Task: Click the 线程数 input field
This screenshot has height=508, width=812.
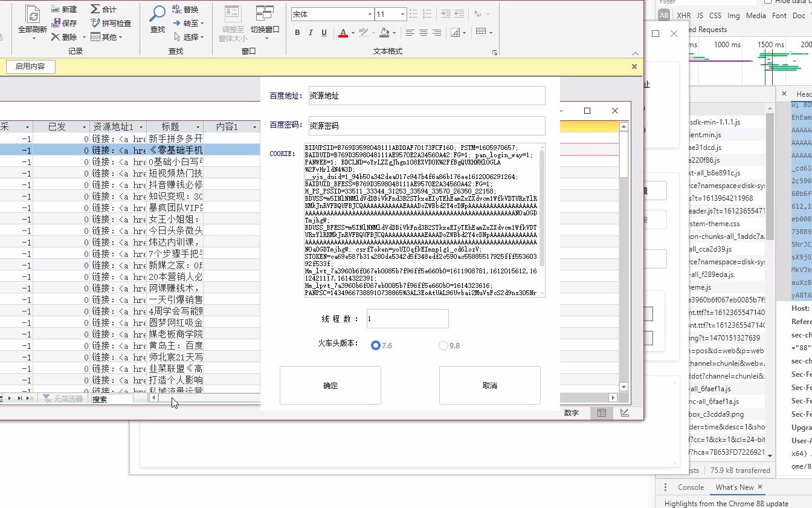Action: coord(408,319)
